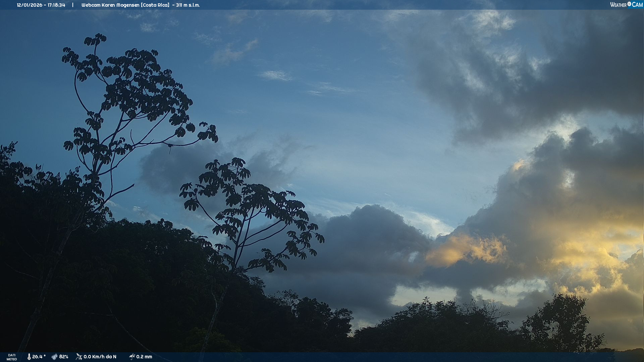The width and height of the screenshot is (644, 362).
Task: Click the 0.0 Km/h da N wind reading
Action: coord(100,357)
